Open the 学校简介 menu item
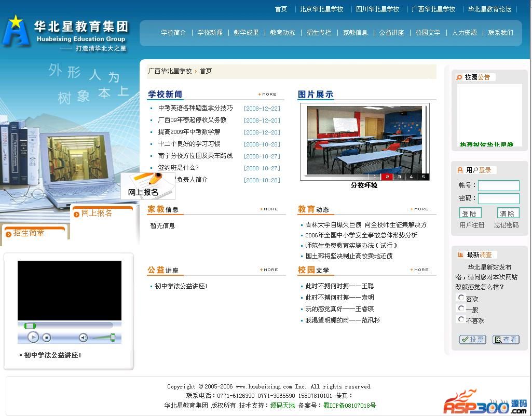 pos(173,33)
